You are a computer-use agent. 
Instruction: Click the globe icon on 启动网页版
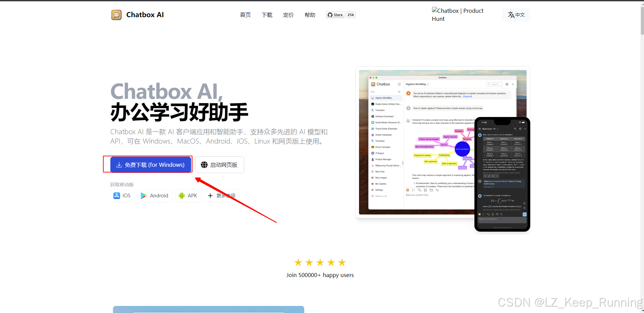204,165
